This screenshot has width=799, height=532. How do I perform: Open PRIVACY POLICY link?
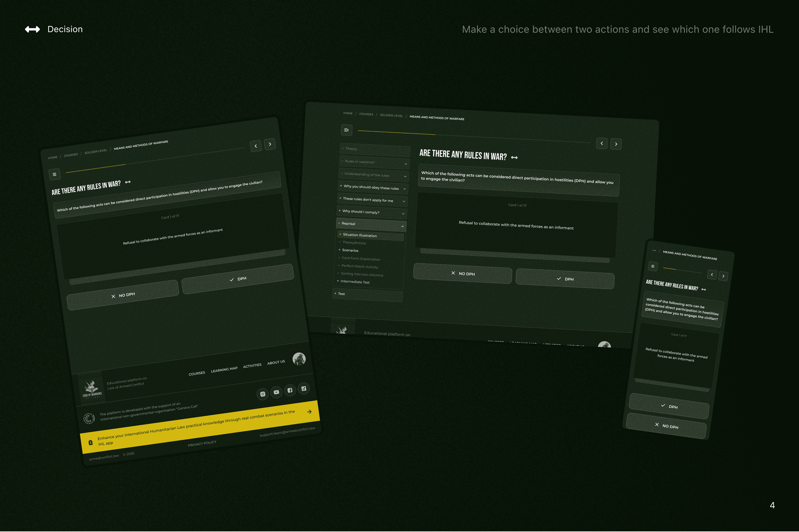point(202,443)
